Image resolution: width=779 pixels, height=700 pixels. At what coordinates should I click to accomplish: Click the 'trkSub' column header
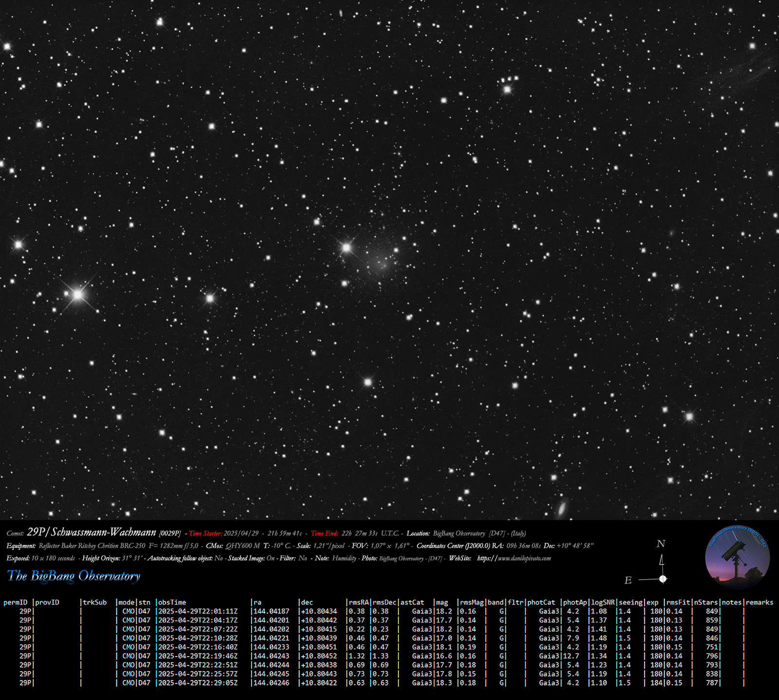[95, 603]
